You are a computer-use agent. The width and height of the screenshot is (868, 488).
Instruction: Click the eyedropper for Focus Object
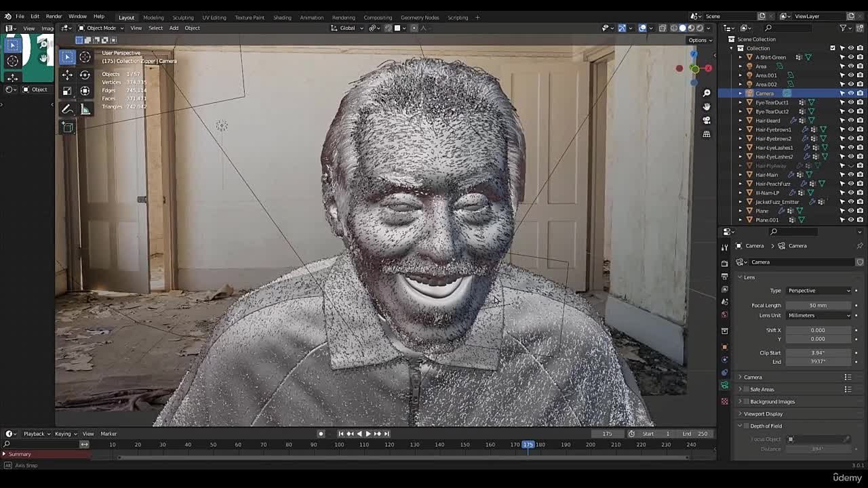coord(846,439)
